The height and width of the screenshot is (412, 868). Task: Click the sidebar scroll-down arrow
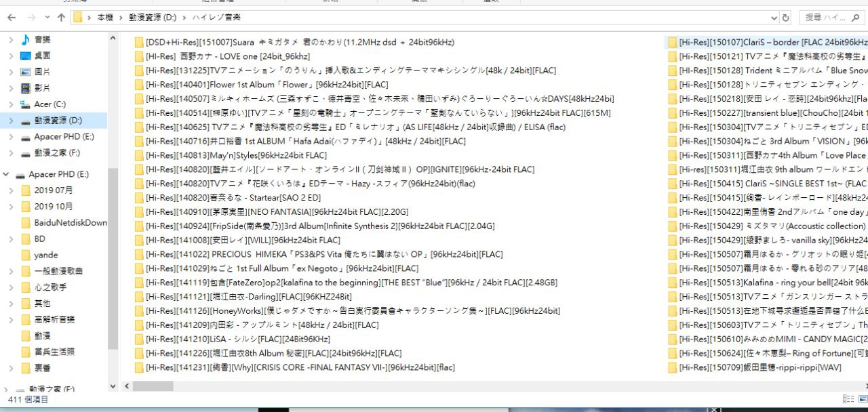113,386
